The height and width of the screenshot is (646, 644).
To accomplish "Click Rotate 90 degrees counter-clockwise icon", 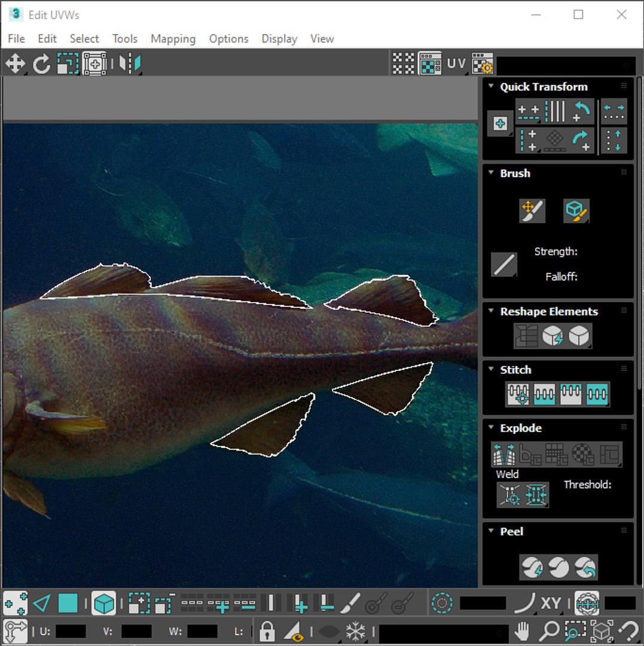I will pyautogui.click(x=581, y=112).
